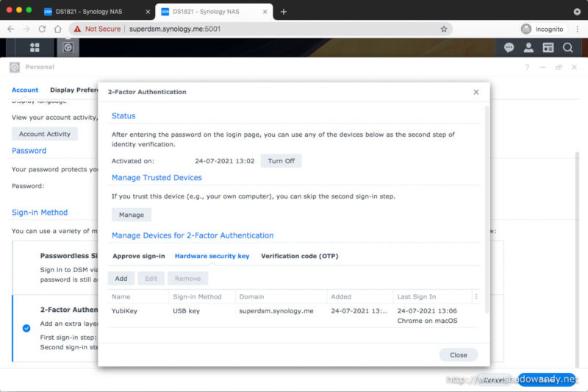Open the DSM widgets panel icon
Screen dimensions: 588x392
coord(548,47)
